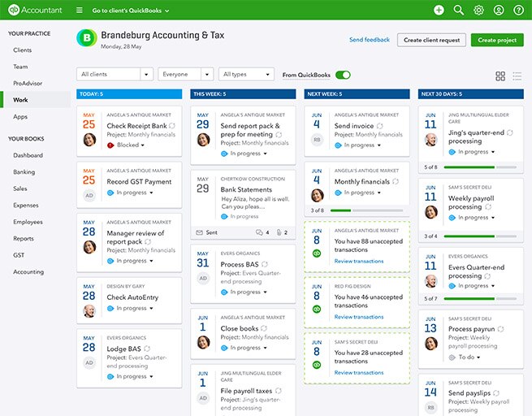Click Review transactions for Sam's Secret Deli

tap(359, 373)
